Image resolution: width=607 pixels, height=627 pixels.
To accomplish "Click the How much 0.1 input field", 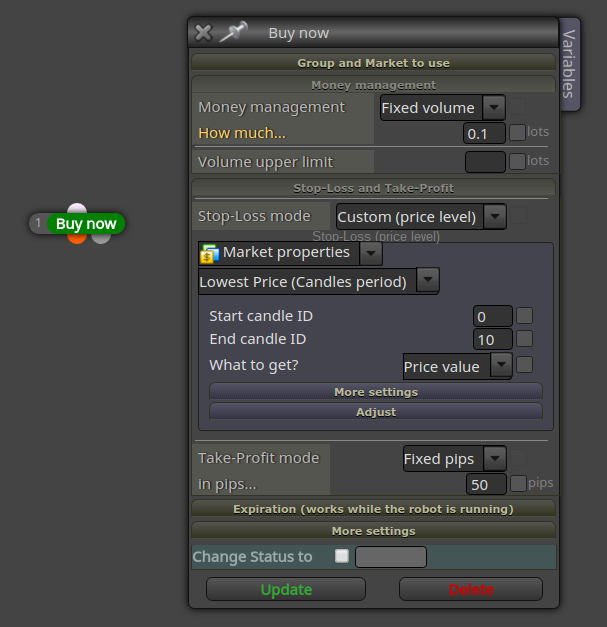I will (x=484, y=133).
